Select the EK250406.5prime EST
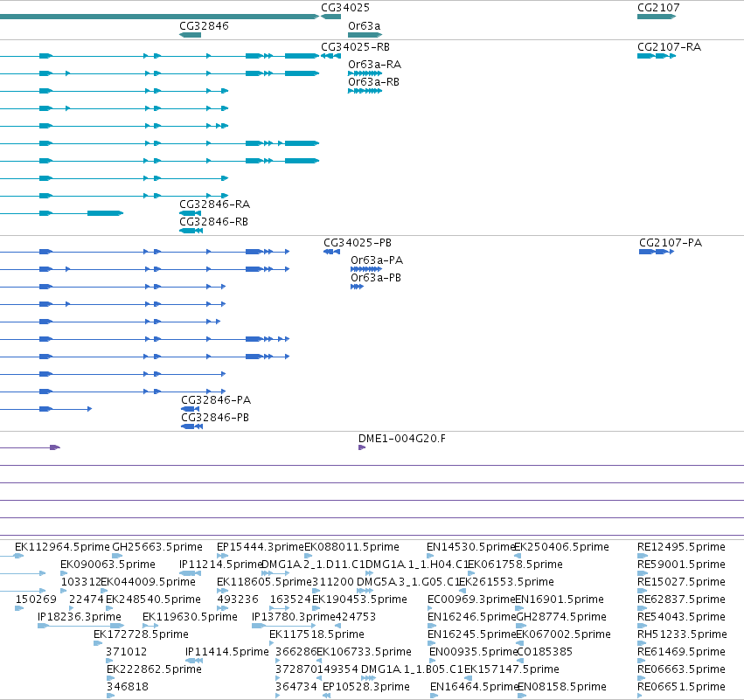The height and width of the screenshot is (700, 744). pyautogui.click(x=518, y=556)
